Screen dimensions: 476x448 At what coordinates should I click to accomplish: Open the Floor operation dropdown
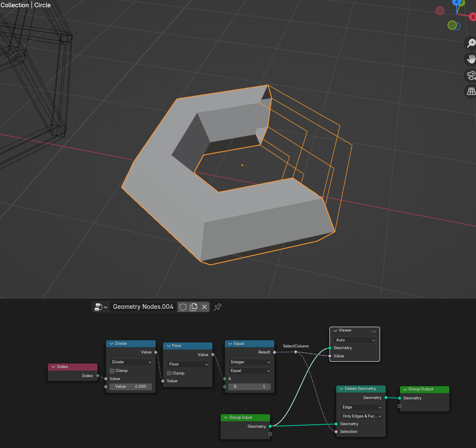click(187, 364)
